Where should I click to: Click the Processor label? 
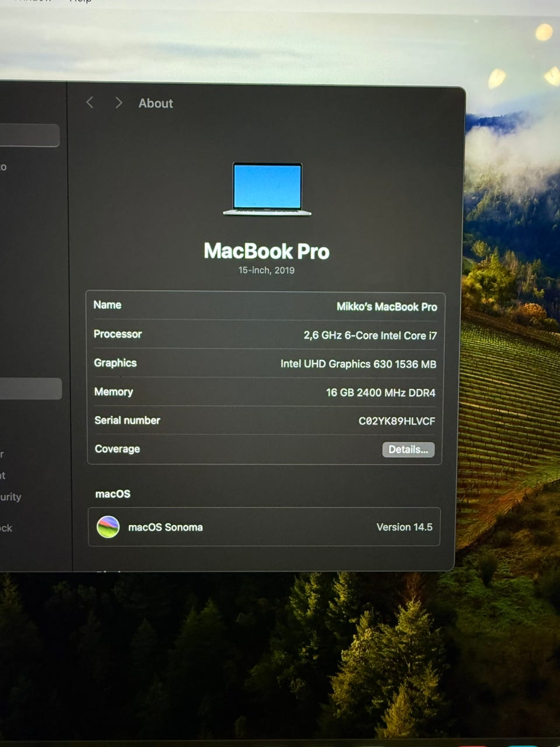pos(118,334)
